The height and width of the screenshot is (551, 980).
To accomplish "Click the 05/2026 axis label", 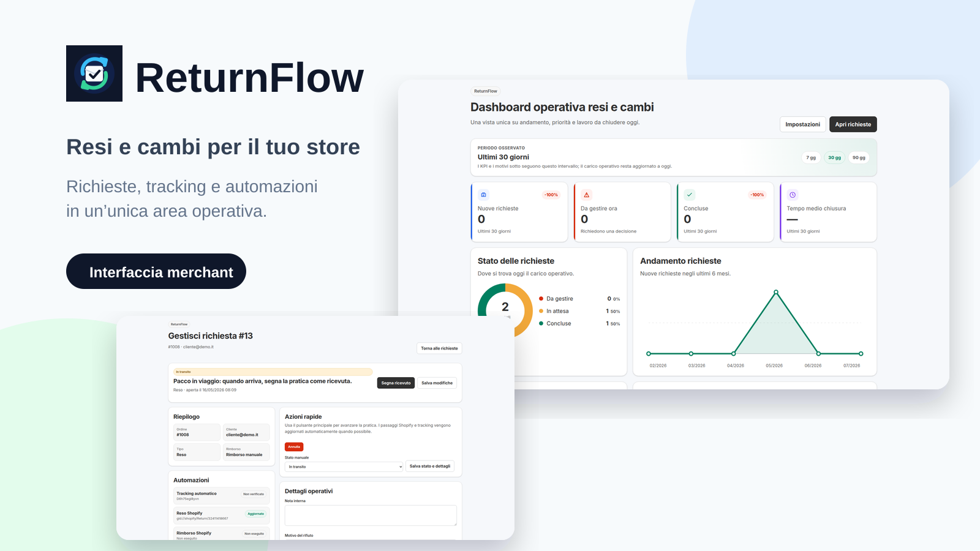I will pos(774,365).
